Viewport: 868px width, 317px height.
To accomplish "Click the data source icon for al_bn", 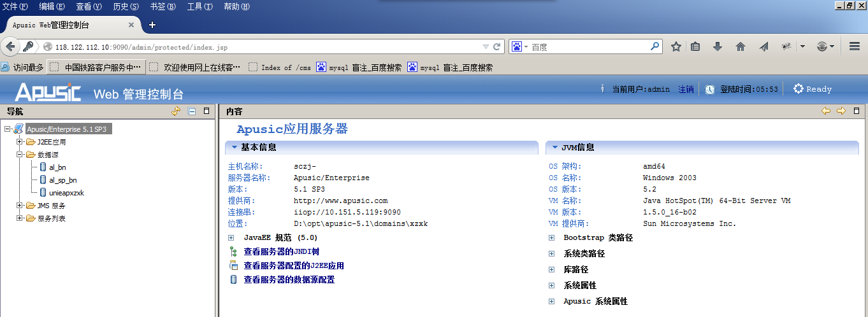I will point(43,167).
